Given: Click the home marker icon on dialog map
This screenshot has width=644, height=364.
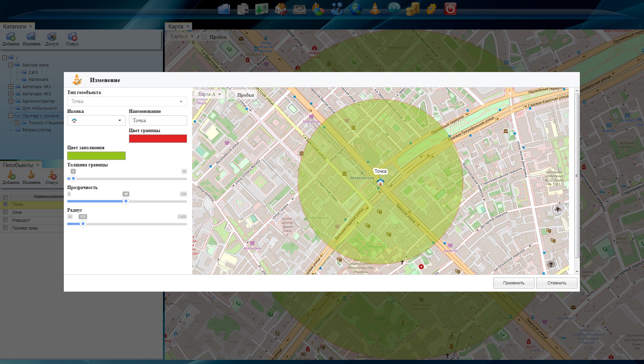Looking at the screenshot, I should pyautogui.click(x=380, y=181).
